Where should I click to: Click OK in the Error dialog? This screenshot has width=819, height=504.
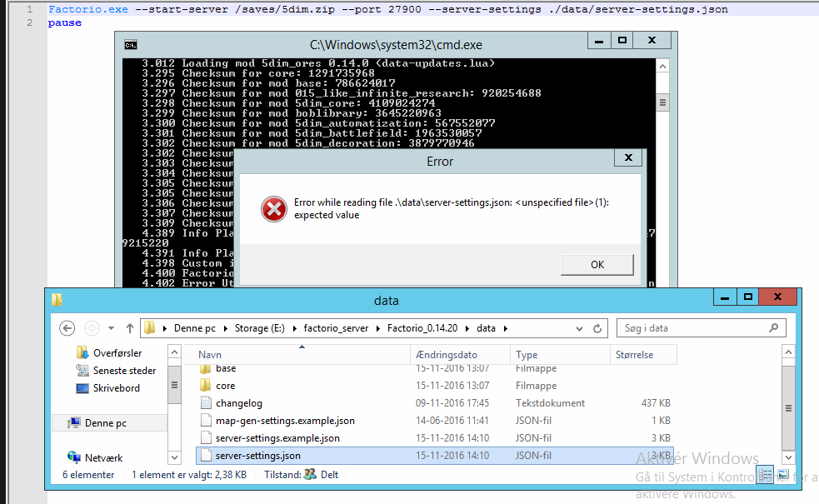597,264
